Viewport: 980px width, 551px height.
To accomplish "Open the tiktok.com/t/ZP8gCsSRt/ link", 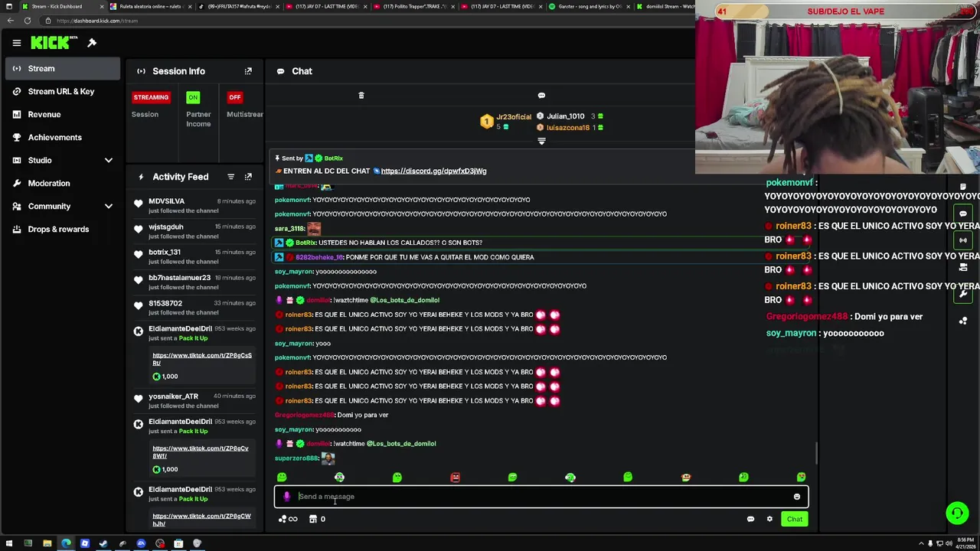I will (x=201, y=359).
